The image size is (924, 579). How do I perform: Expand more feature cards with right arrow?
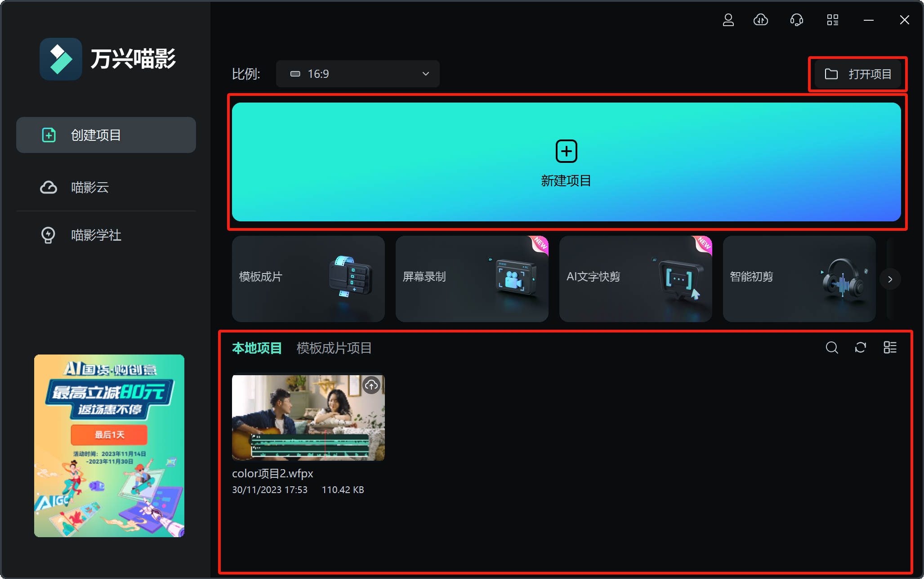tap(890, 279)
